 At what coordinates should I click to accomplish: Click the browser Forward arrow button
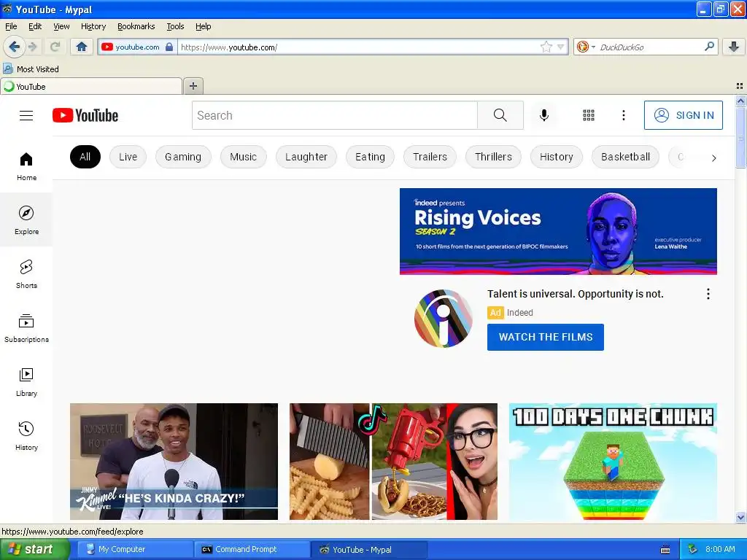coord(32,47)
